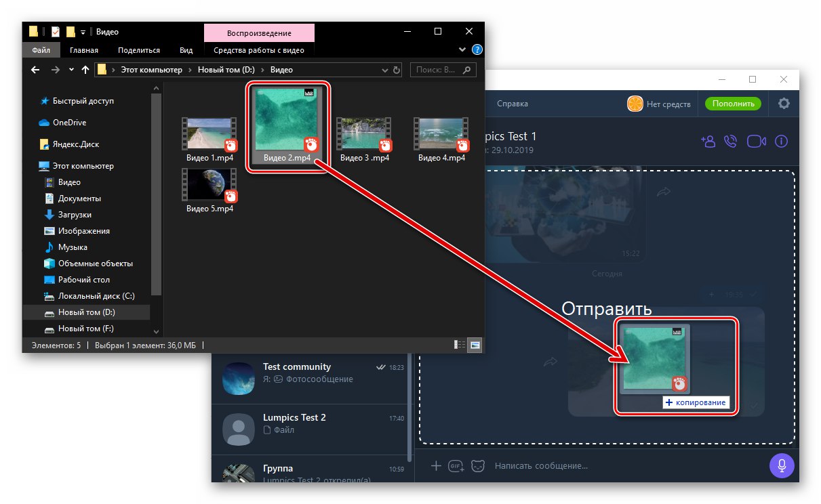821x504 pixels.
Task: Click the quick access properties icon
Action: [56, 31]
